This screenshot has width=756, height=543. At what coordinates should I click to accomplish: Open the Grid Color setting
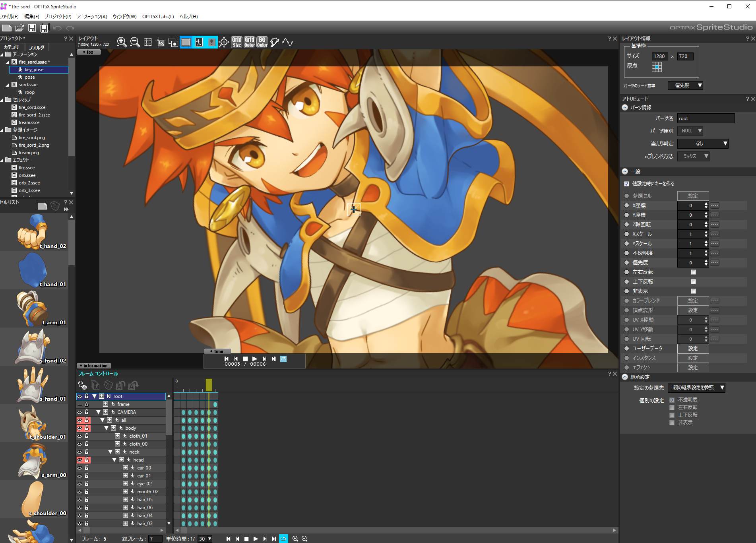tap(250, 42)
